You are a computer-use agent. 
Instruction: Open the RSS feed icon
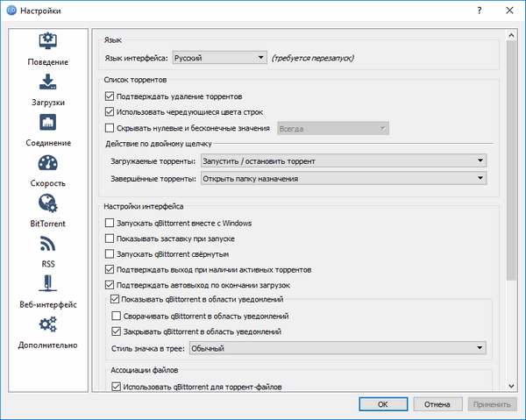click(48, 244)
